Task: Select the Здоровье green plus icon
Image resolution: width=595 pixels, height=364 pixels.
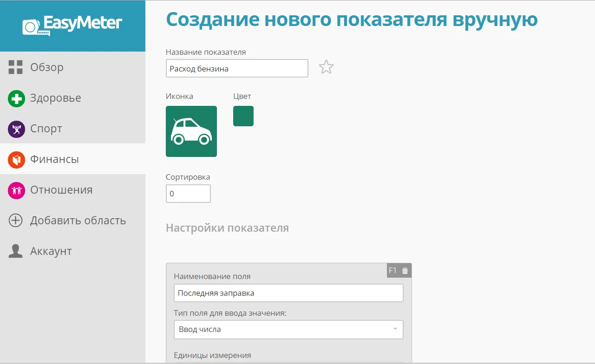Action: [x=16, y=98]
